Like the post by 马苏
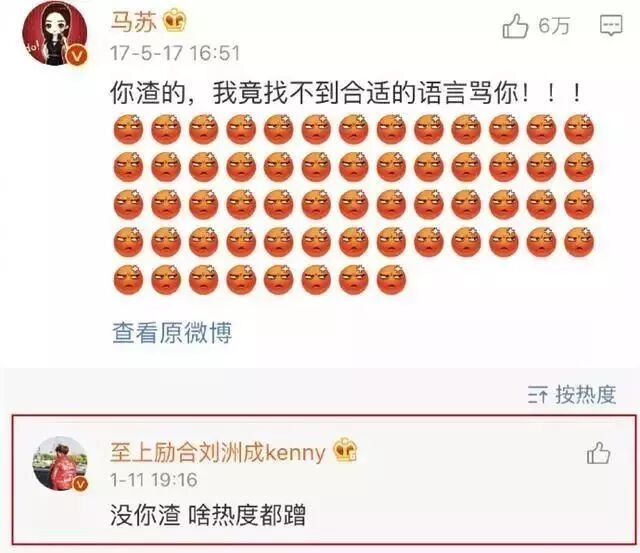This screenshot has width=640, height=553. click(x=515, y=25)
